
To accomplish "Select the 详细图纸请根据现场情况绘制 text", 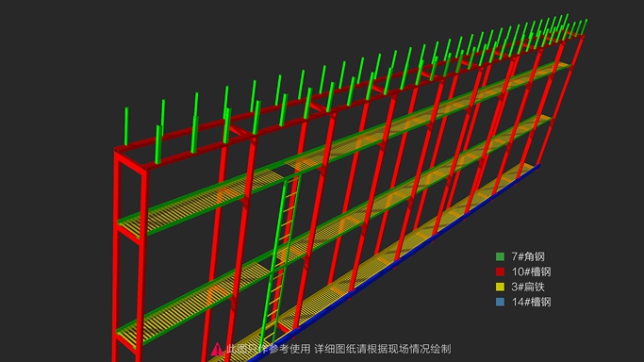I will coord(383,350).
